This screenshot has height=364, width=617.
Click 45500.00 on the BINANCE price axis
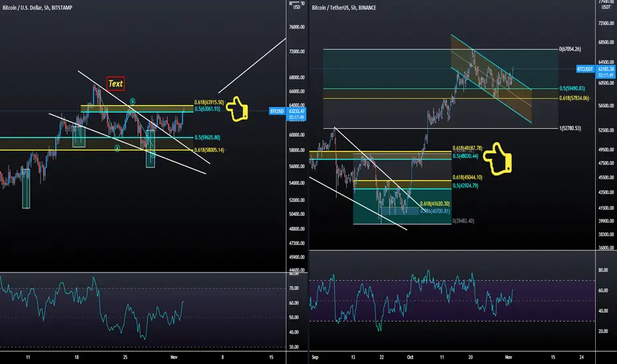coord(606,177)
